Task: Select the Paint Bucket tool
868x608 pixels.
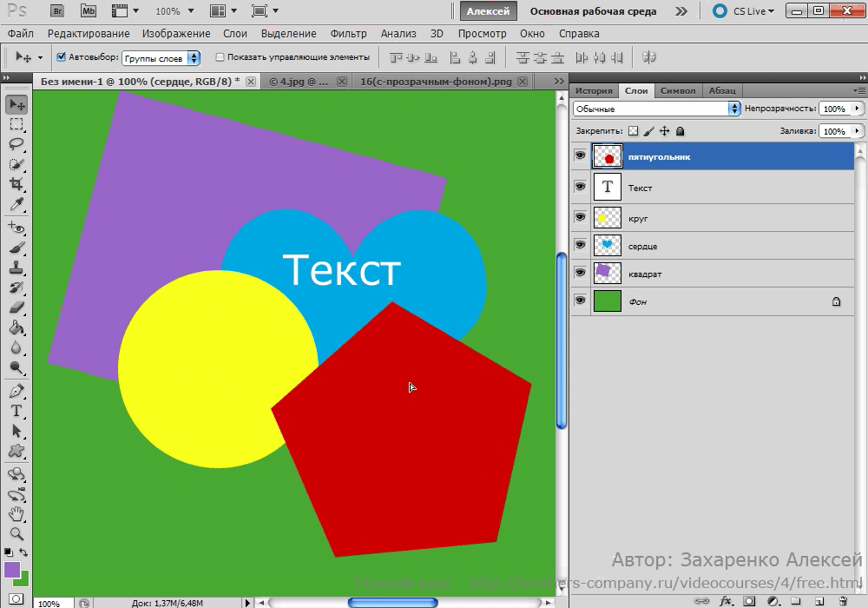Action: 16,327
